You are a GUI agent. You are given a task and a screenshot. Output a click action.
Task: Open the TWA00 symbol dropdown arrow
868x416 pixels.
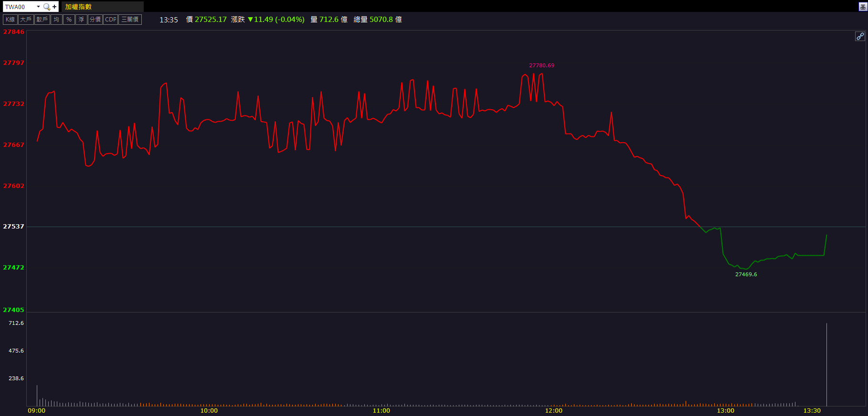38,7
